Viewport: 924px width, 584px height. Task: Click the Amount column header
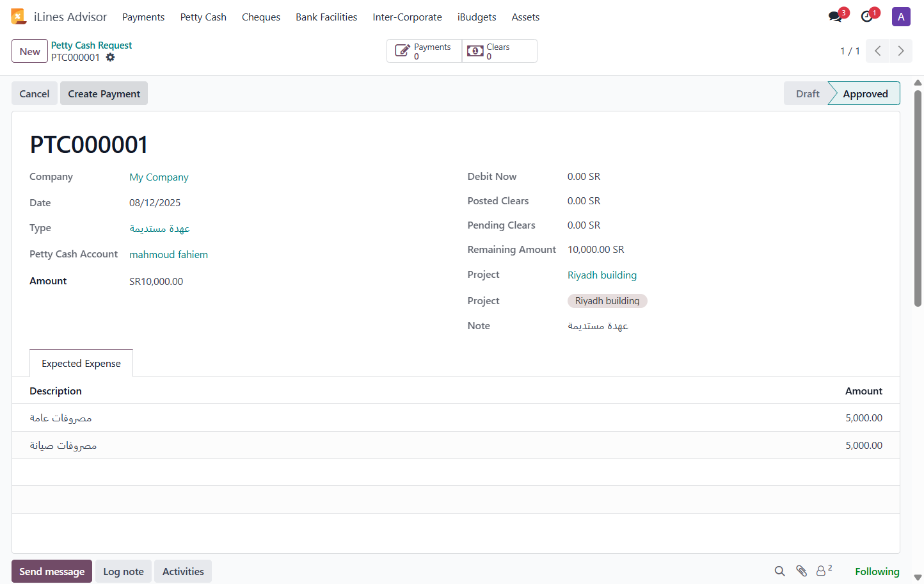[x=864, y=391]
